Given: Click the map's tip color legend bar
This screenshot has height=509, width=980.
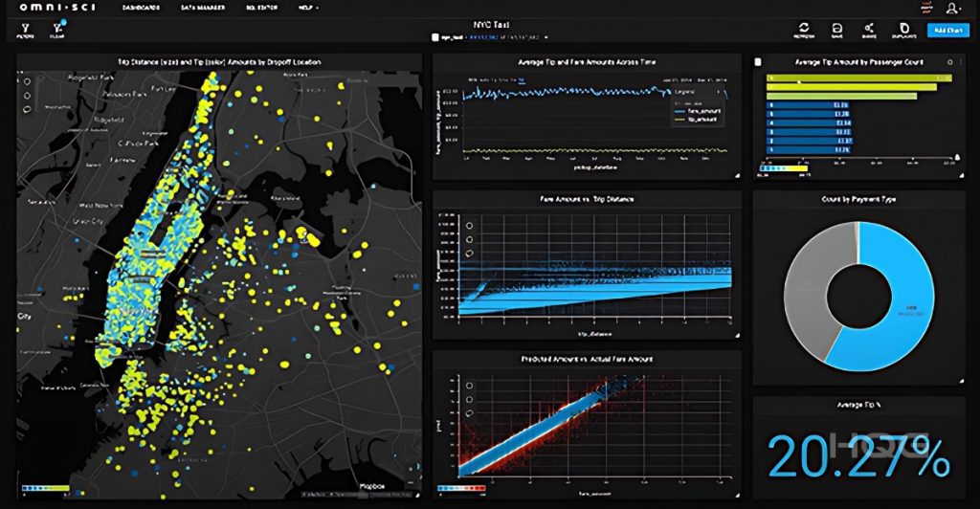Looking at the screenshot, I should point(45,487).
